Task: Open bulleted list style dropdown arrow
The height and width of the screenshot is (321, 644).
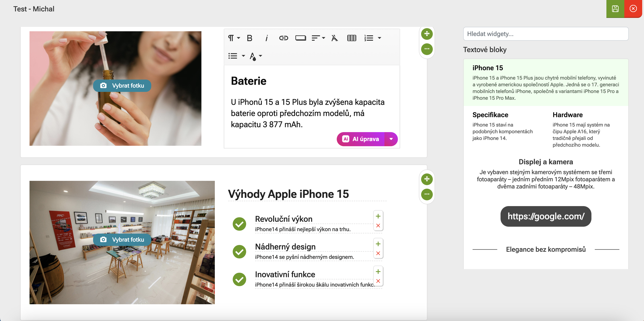Action: click(x=243, y=56)
